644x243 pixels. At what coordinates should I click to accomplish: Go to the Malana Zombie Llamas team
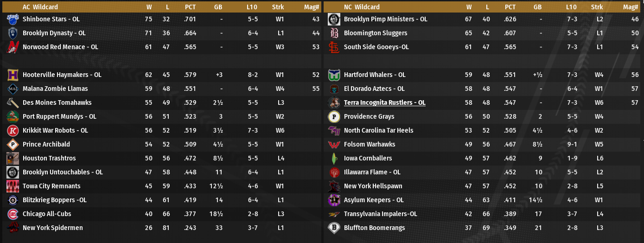click(55, 89)
